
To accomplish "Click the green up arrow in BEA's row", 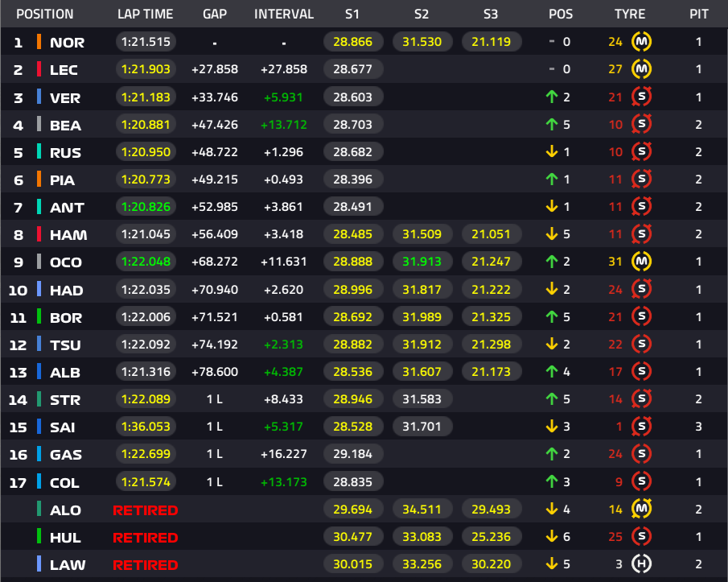I will coord(552,124).
